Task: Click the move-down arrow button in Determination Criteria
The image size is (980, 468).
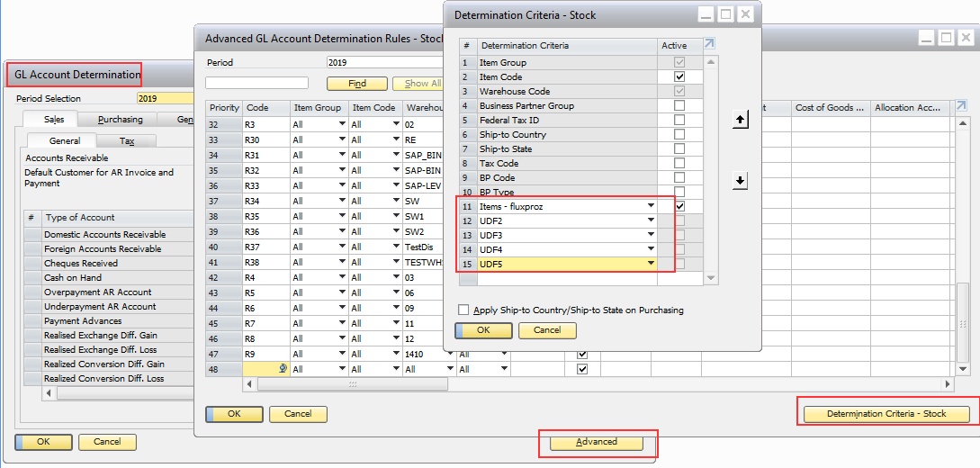Action: (740, 181)
